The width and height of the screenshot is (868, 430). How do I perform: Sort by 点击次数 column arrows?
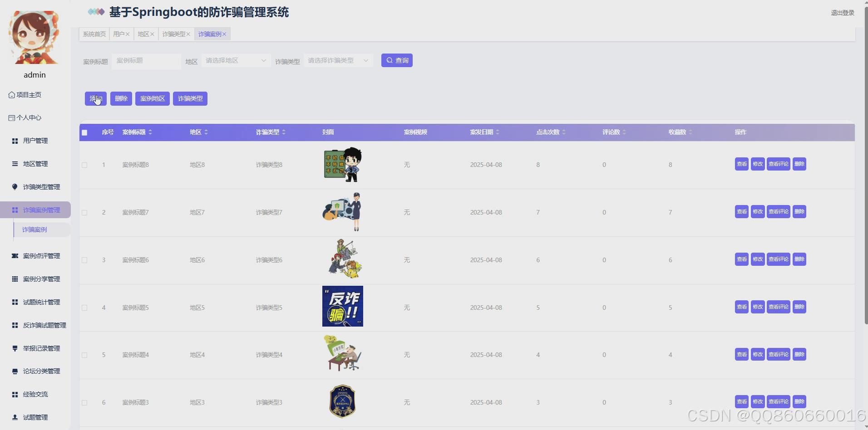click(564, 132)
